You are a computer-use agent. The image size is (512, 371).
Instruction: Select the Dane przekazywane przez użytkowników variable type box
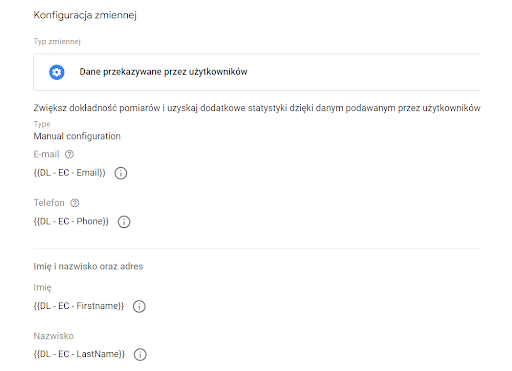coord(257,72)
